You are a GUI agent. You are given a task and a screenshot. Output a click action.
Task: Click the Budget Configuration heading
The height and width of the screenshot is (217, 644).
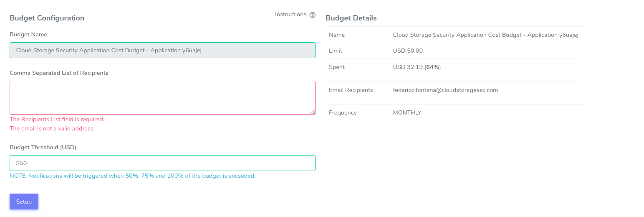tap(47, 18)
